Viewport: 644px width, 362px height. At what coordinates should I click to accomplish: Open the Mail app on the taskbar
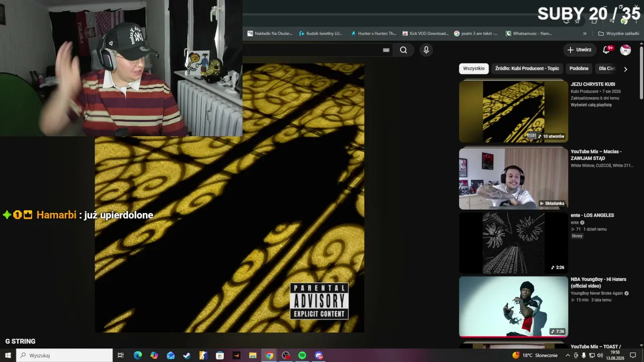pyautogui.click(x=171, y=355)
